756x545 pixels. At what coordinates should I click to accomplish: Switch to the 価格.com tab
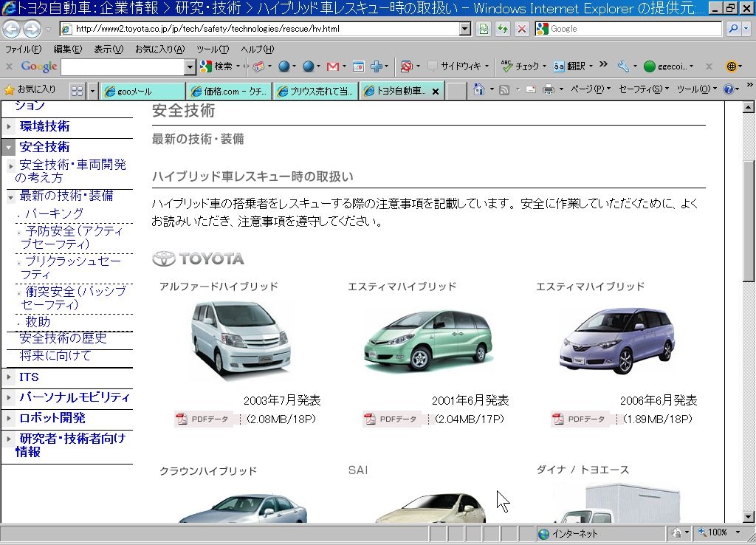tap(230, 91)
